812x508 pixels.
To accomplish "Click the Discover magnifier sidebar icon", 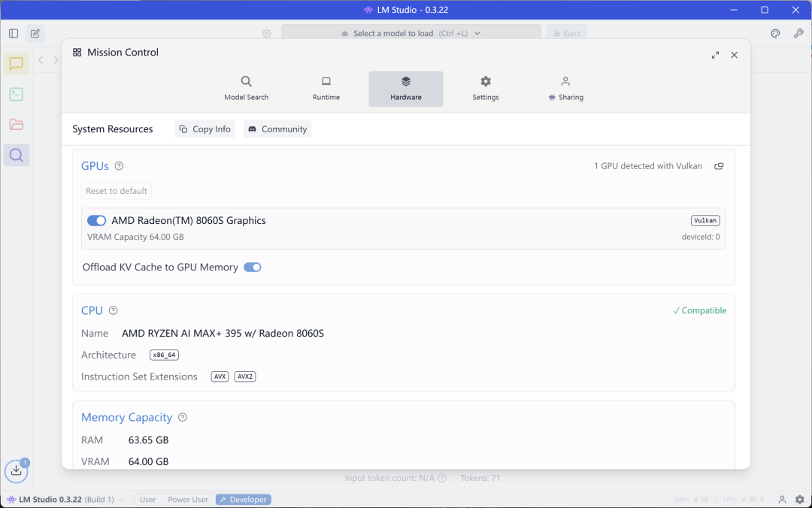I will tap(16, 155).
